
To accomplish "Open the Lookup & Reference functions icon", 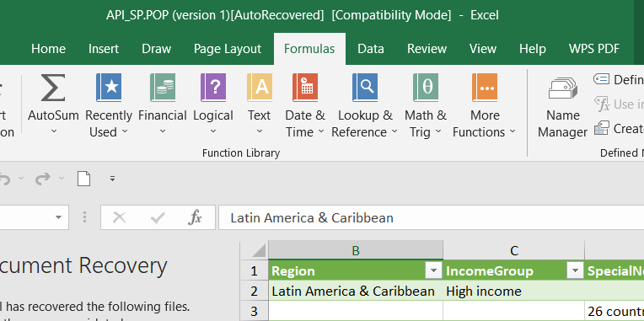I will [365, 88].
